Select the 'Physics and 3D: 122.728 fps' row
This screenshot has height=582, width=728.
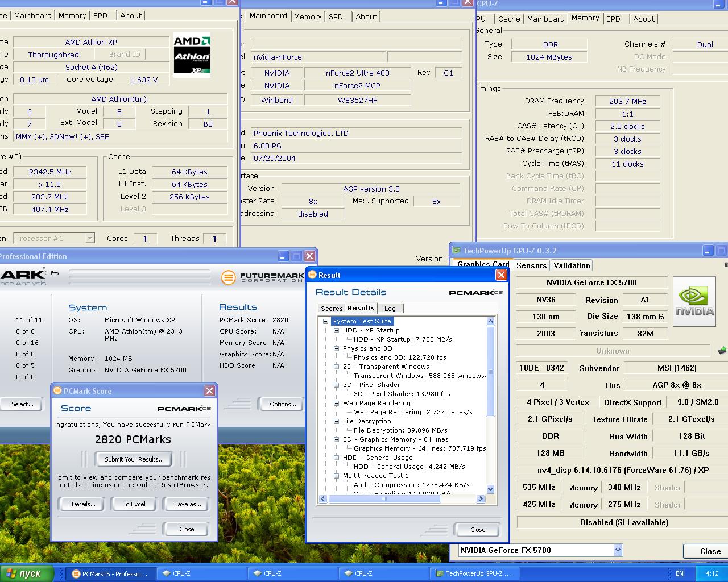400,357
